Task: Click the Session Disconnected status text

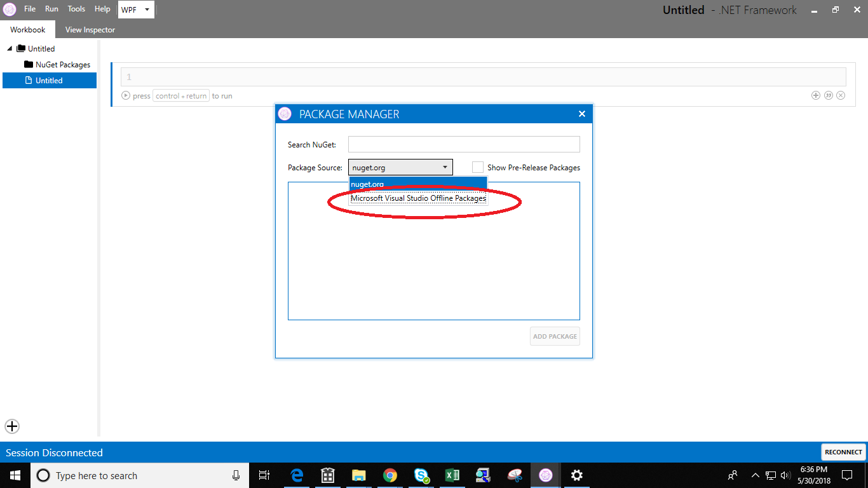Action: 54,452
